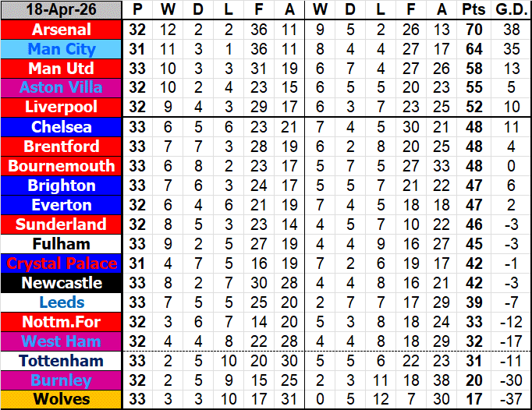Select the Chelsea team cell
532x410 pixels.
coord(62,127)
